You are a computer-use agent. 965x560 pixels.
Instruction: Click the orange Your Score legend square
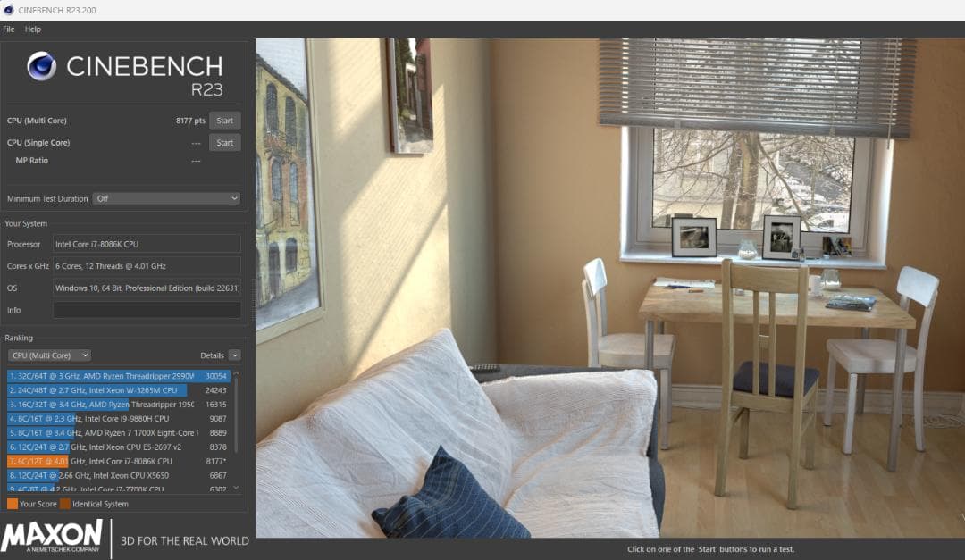[12, 504]
